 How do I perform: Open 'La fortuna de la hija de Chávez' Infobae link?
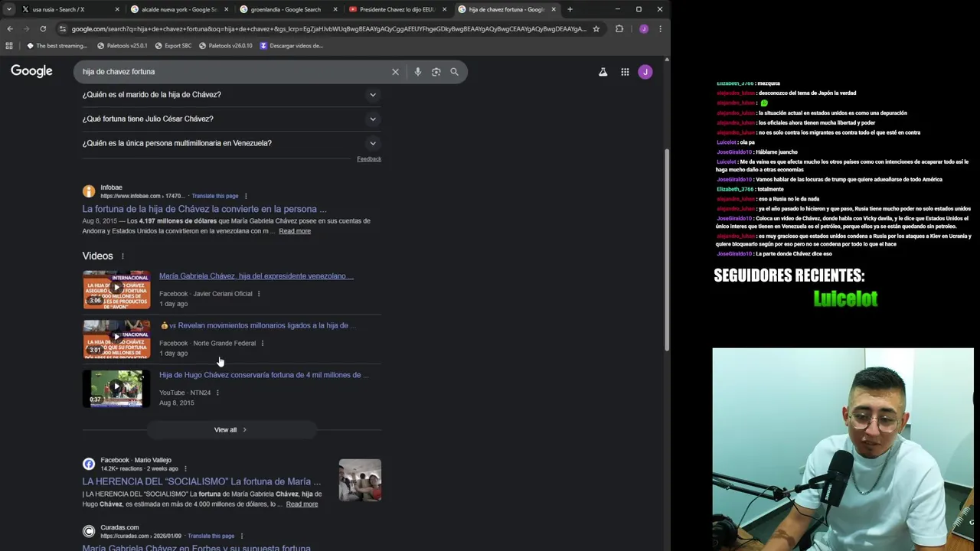click(x=204, y=209)
